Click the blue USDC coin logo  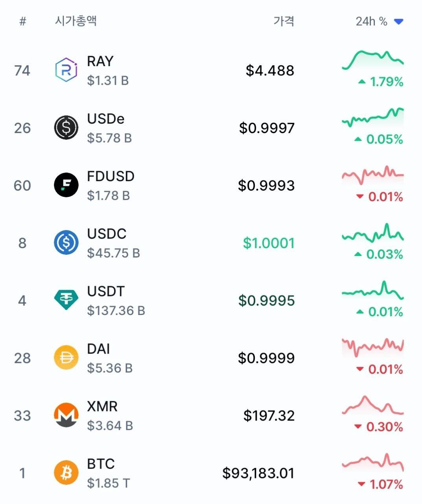pos(66,243)
